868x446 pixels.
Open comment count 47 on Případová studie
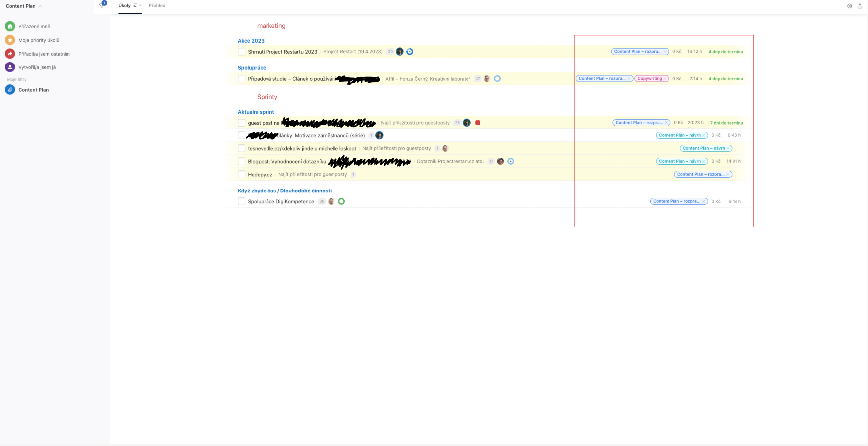pos(478,79)
